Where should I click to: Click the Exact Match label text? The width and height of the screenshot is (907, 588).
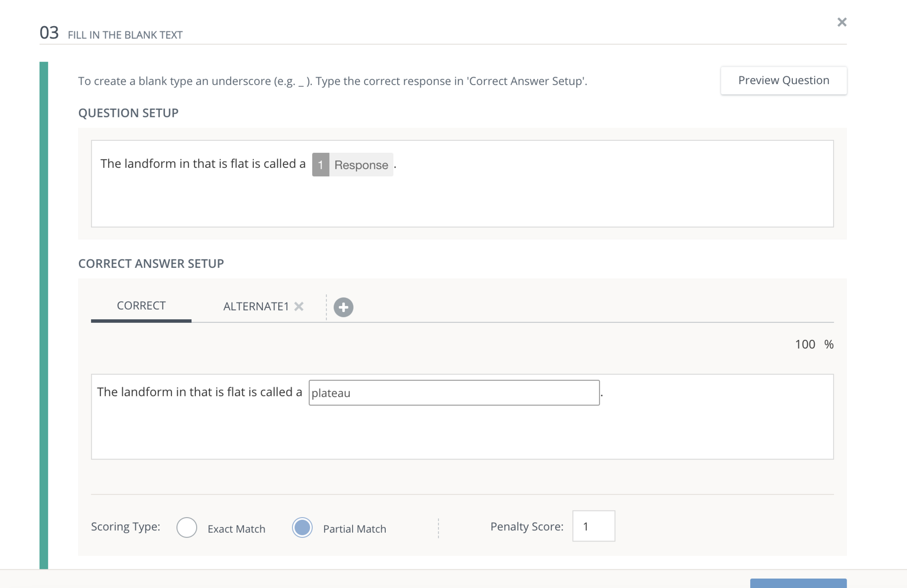236,529
